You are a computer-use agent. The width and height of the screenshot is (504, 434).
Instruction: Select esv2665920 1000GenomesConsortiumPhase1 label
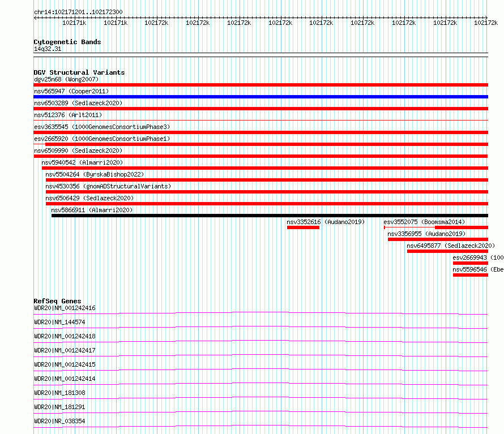pos(102,139)
